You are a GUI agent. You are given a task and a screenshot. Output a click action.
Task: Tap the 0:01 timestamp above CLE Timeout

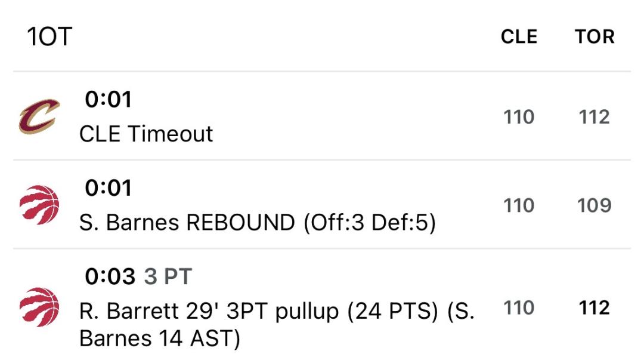(109, 100)
